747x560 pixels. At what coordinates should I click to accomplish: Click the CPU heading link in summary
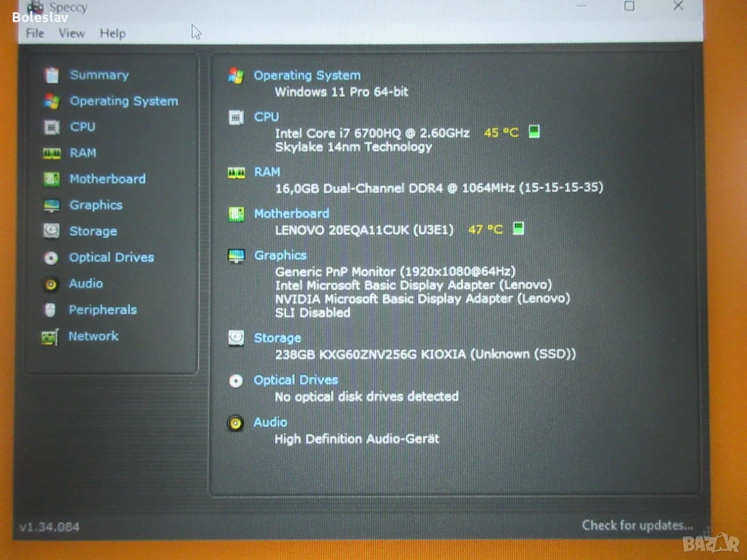266,117
